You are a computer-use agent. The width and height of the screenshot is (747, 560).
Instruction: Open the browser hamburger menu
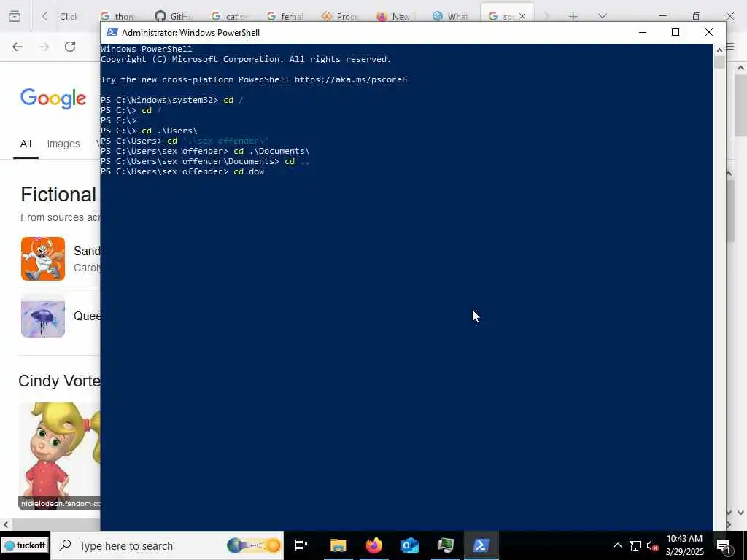pos(730,47)
